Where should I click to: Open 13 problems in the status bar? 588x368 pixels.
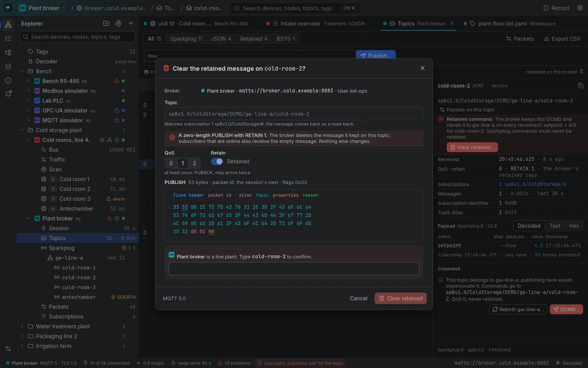[x=233, y=363]
